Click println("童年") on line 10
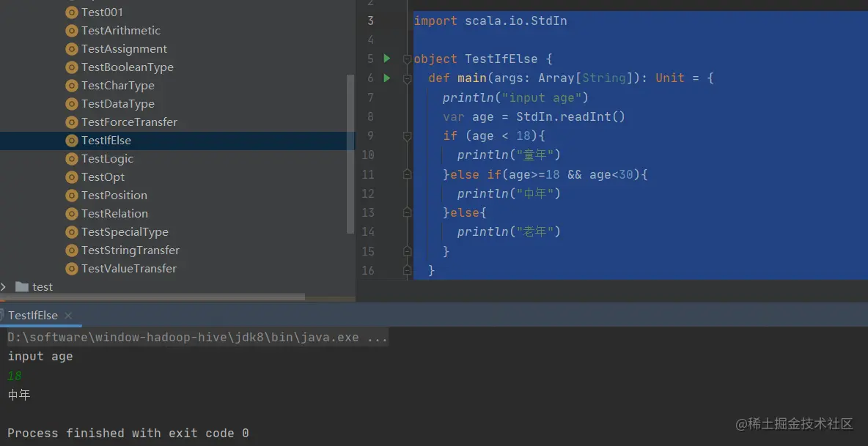This screenshot has width=868, height=446. [509, 155]
